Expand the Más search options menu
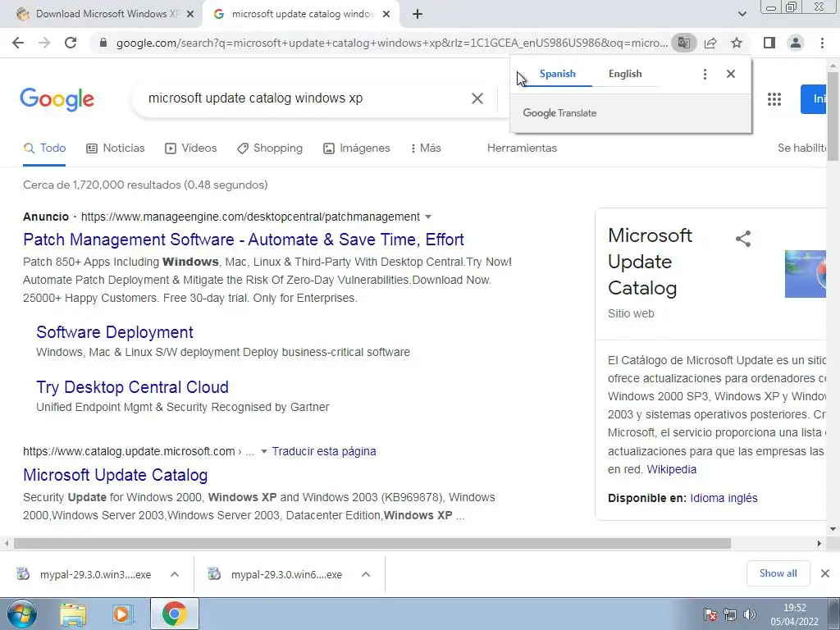Image resolution: width=840 pixels, height=630 pixels. click(x=426, y=148)
